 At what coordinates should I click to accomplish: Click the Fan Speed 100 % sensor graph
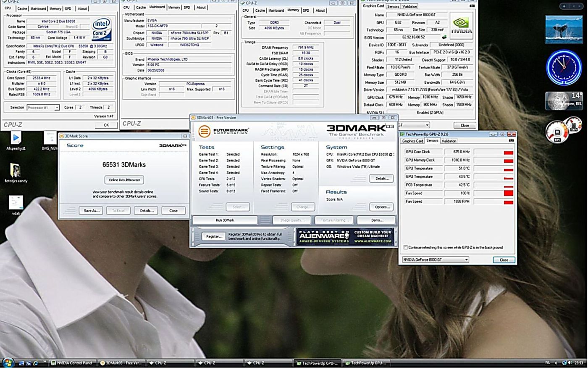(x=493, y=193)
